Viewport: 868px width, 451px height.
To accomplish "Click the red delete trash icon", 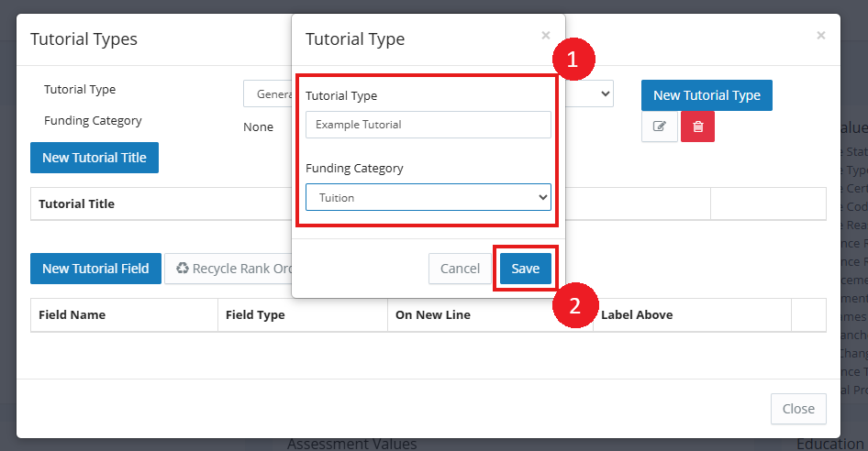I will coord(697,126).
